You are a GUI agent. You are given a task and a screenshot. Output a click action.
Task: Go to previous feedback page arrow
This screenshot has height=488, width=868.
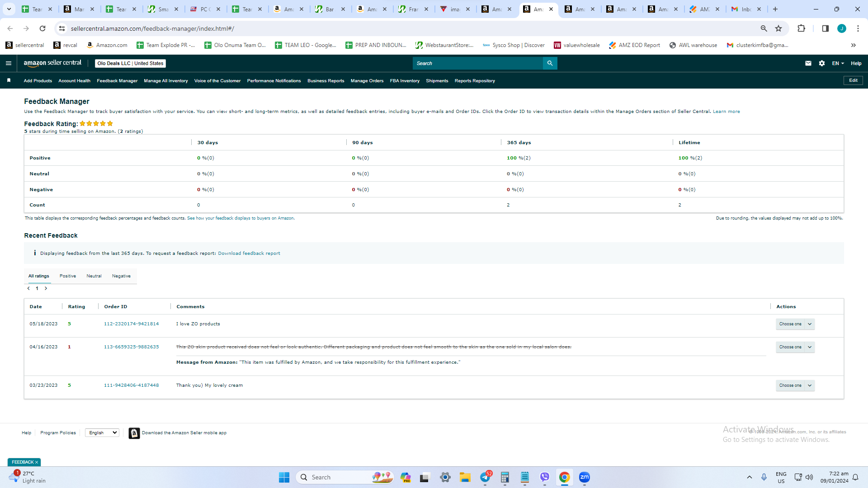tap(28, 288)
